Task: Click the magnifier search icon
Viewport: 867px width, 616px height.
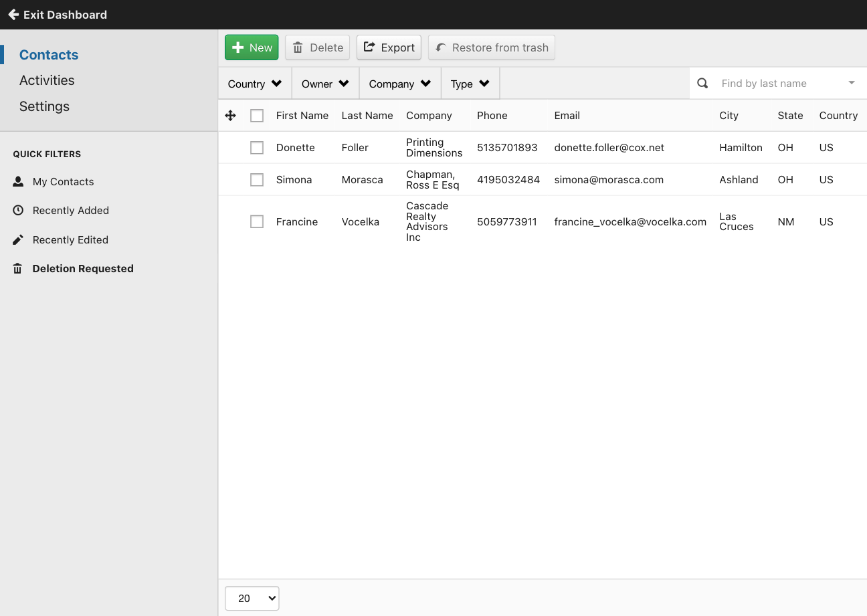Action: [702, 84]
